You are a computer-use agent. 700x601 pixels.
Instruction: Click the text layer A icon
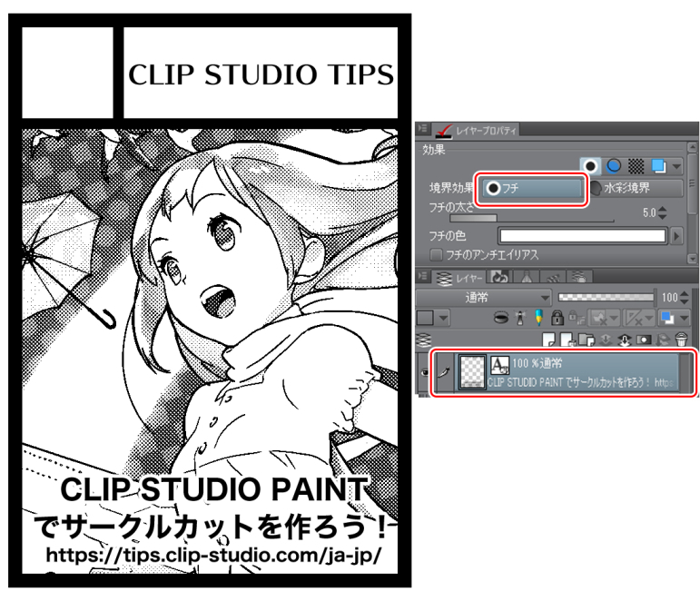coord(499,365)
